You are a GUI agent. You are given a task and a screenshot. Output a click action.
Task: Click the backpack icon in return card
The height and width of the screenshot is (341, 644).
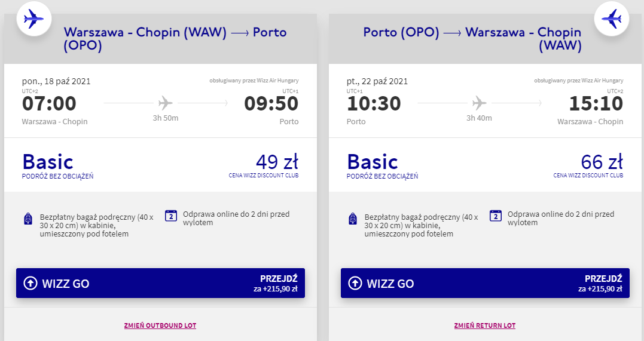click(352, 219)
